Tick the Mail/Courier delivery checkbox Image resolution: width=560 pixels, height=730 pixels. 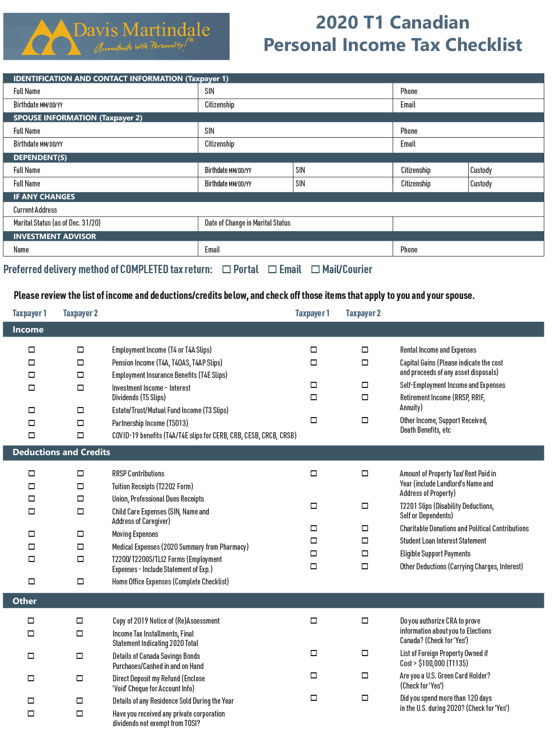coord(315,269)
